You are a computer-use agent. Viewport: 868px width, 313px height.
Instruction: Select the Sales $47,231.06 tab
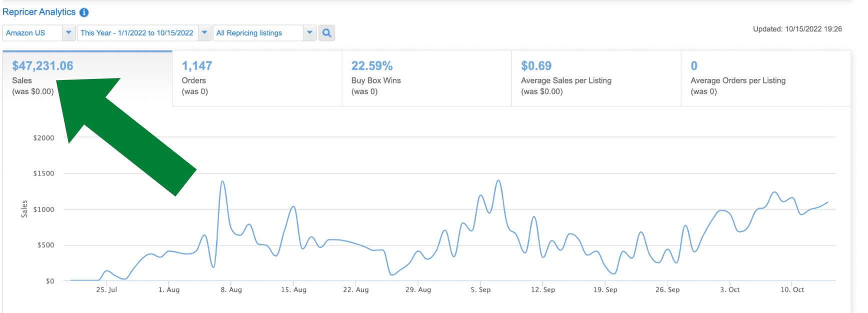(x=42, y=78)
